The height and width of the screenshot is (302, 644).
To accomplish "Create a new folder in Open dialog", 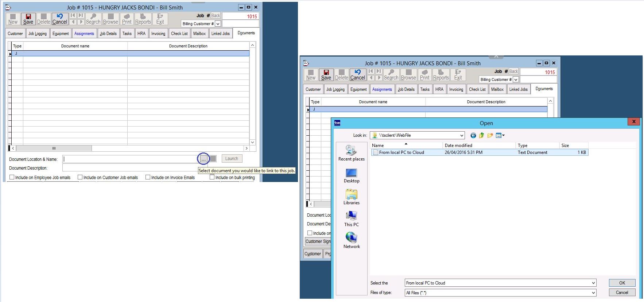I will (490, 135).
